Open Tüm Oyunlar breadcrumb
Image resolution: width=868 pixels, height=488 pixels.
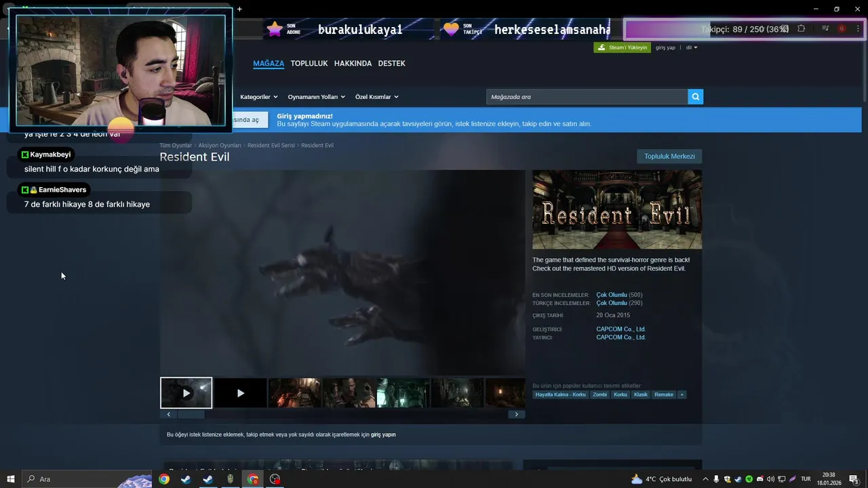point(176,145)
